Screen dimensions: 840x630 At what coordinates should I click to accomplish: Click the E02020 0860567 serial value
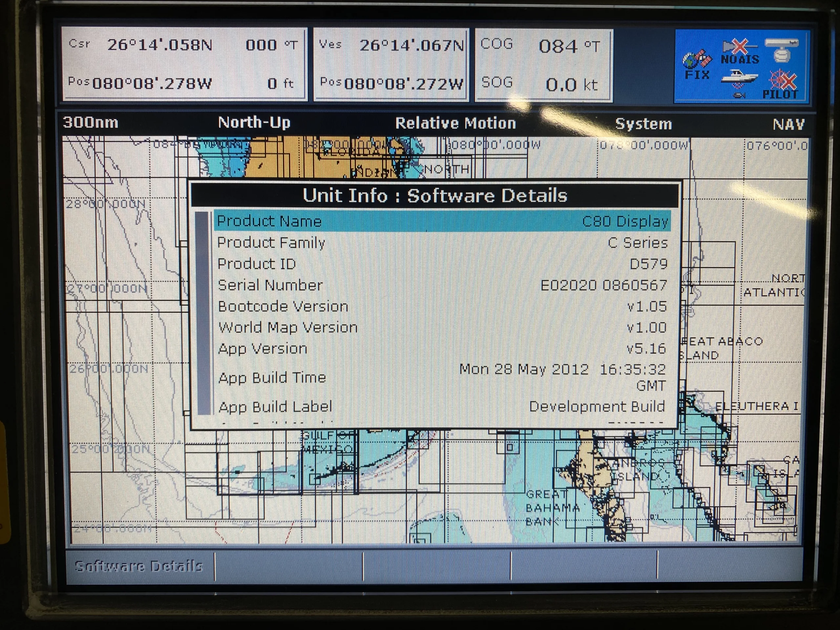tap(603, 285)
